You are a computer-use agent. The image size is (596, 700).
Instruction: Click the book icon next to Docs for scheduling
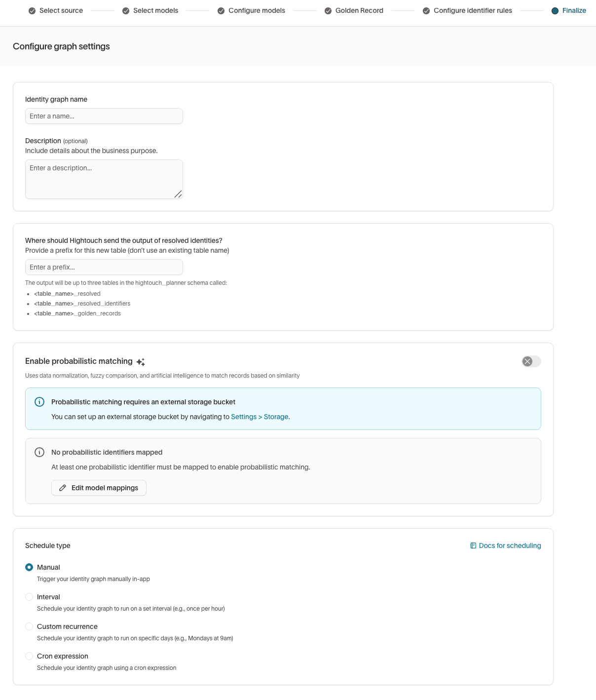473,545
